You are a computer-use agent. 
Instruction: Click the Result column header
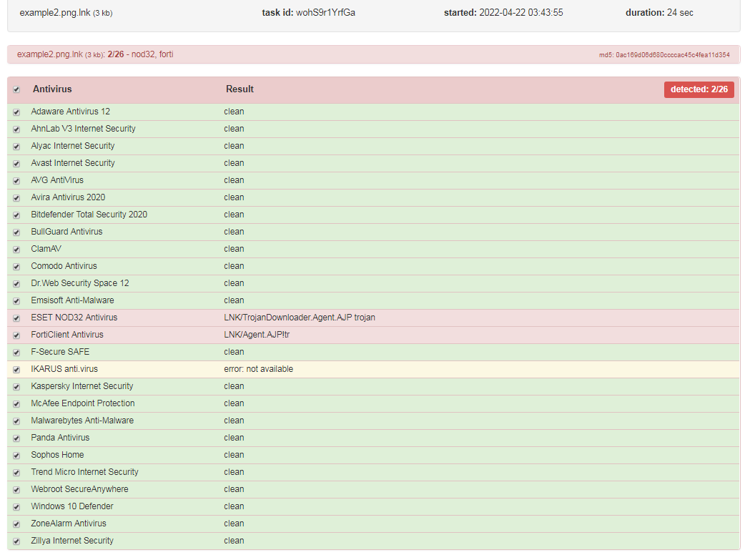(240, 89)
